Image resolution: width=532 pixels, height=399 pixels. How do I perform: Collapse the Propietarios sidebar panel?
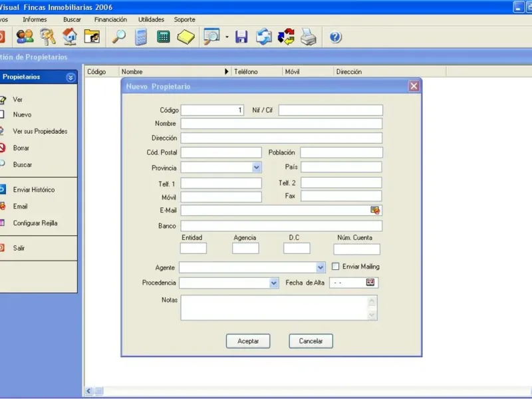pyautogui.click(x=70, y=77)
